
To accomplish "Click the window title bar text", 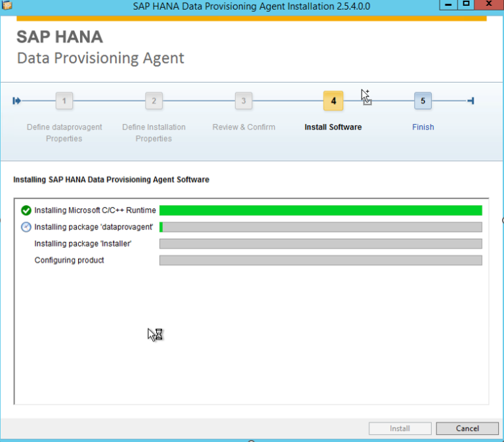I will (x=251, y=6).
